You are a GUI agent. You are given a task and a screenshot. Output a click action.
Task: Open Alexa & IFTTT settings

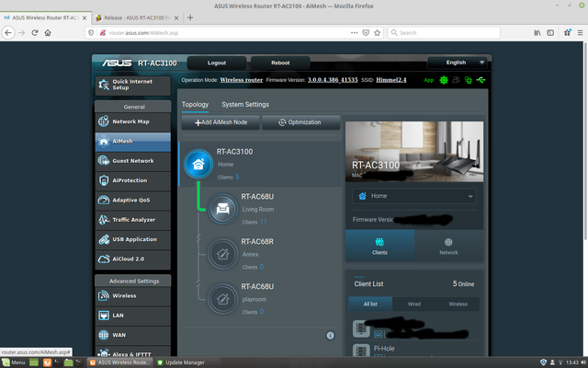tap(132, 353)
